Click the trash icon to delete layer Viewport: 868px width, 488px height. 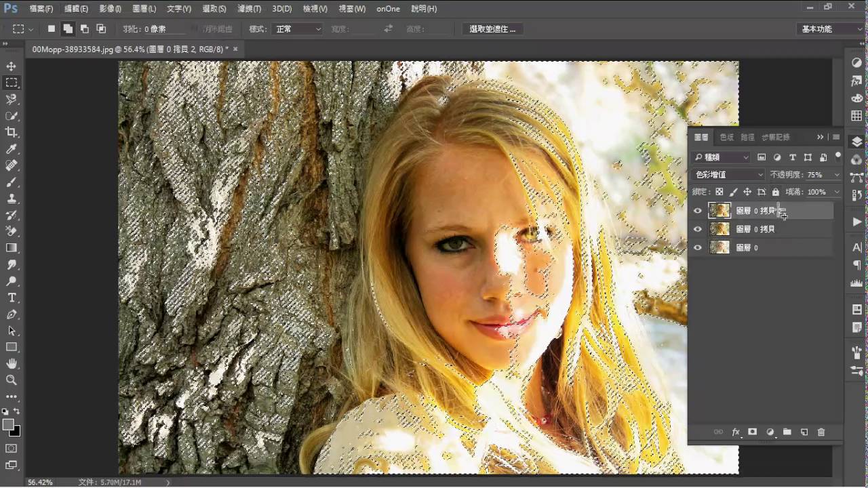point(821,432)
